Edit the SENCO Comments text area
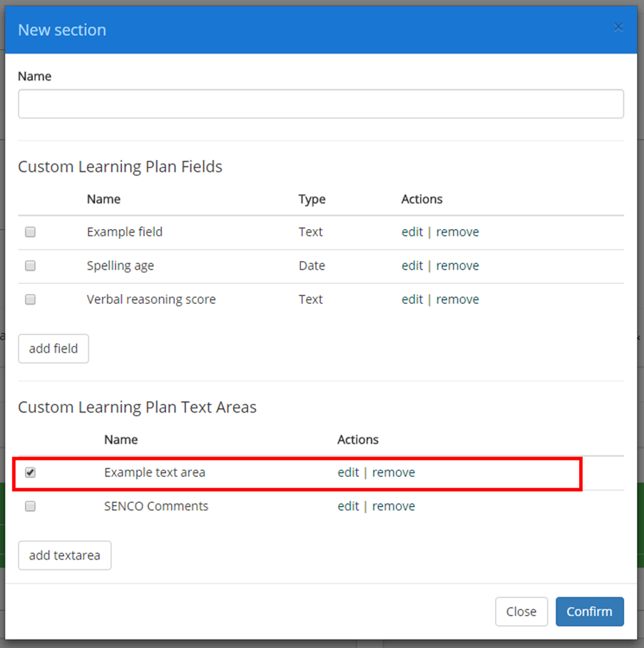Image resolution: width=644 pixels, height=648 pixels. (x=348, y=506)
